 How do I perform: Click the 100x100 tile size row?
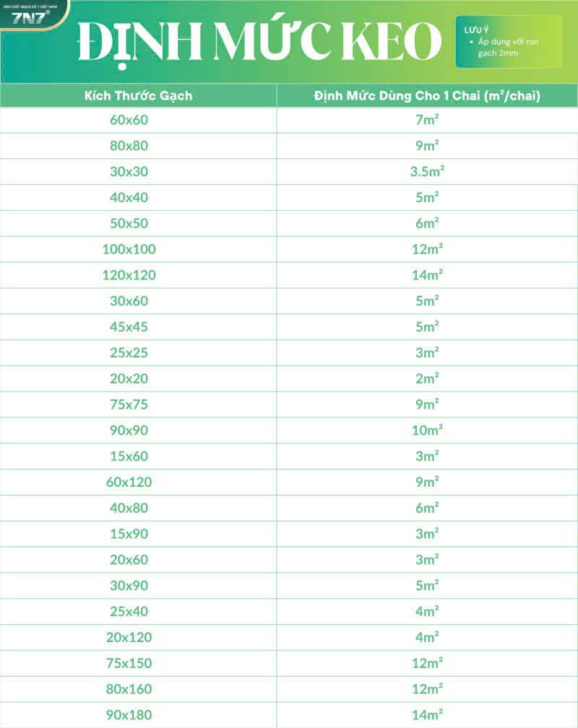289,249
